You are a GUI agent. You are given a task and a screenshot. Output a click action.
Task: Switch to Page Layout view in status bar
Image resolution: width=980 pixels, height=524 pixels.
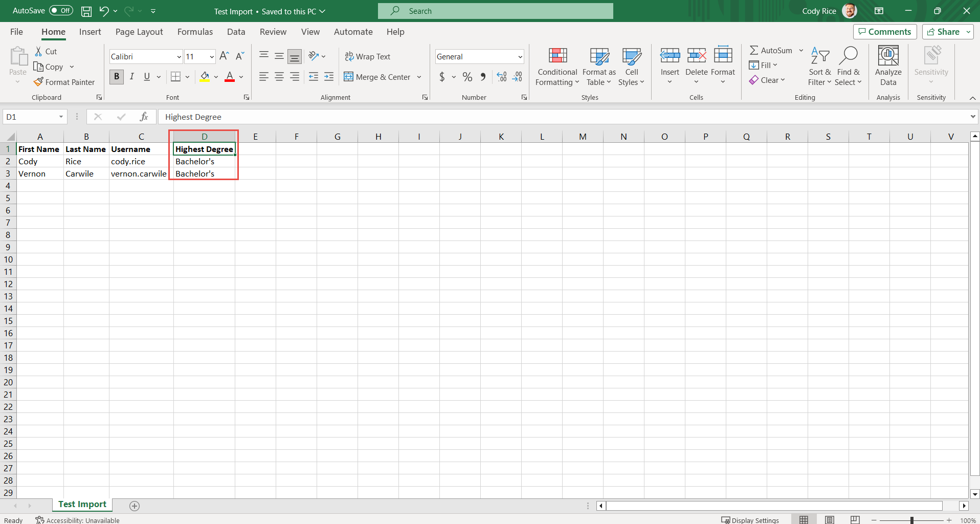point(830,520)
